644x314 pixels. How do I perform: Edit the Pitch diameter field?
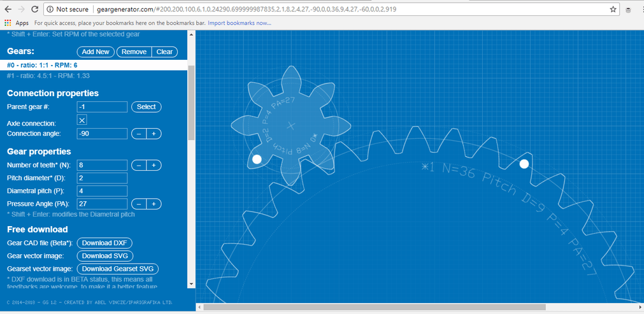[x=102, y=178]
